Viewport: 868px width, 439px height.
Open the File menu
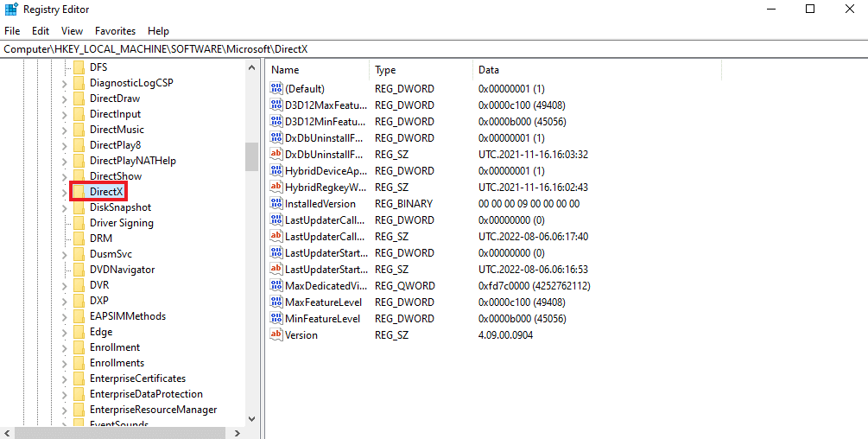12,31
